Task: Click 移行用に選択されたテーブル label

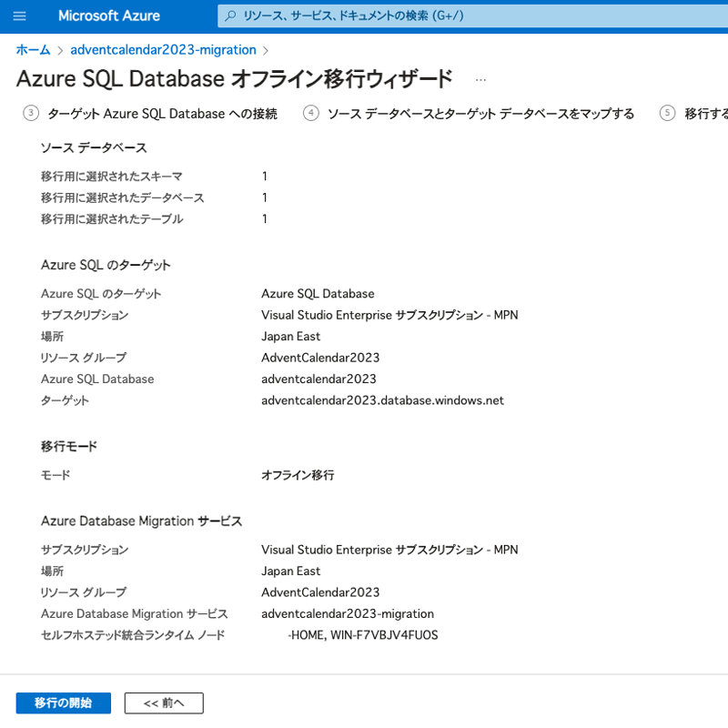Action: pyautogui.click(x=112, y=219)
